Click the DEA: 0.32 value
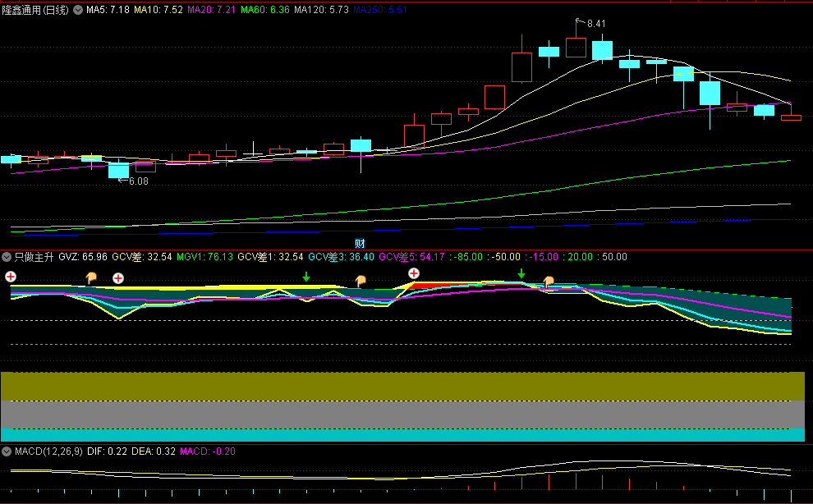This screenshot has height=504, width=813. click(x=154, y=451)
